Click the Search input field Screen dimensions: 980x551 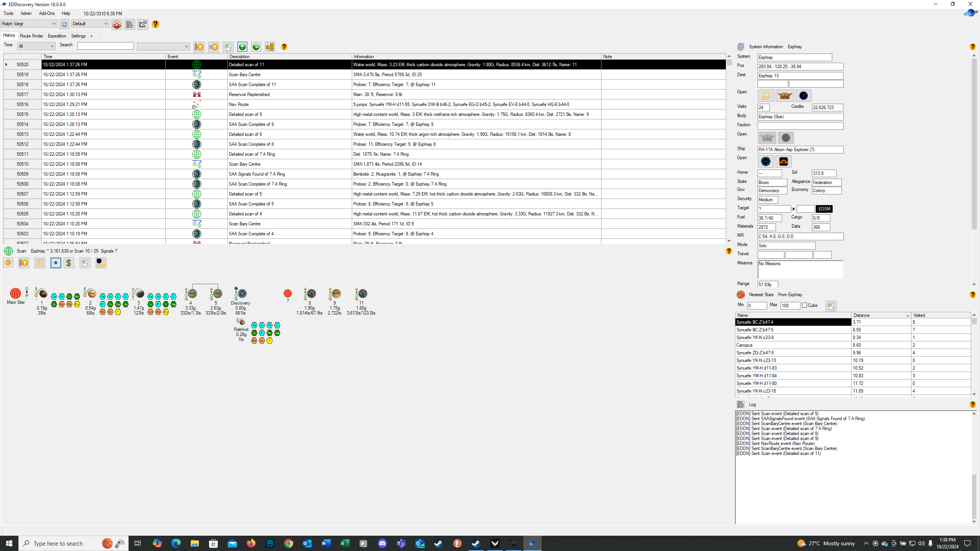pos(106,46)
